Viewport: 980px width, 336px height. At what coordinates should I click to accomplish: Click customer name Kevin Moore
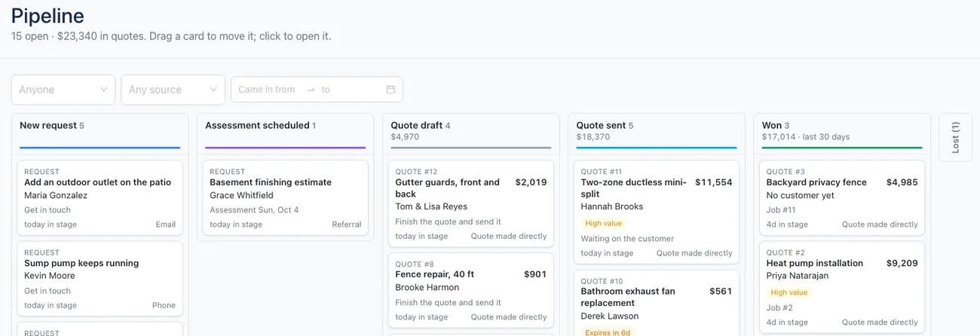pos(50,276)
